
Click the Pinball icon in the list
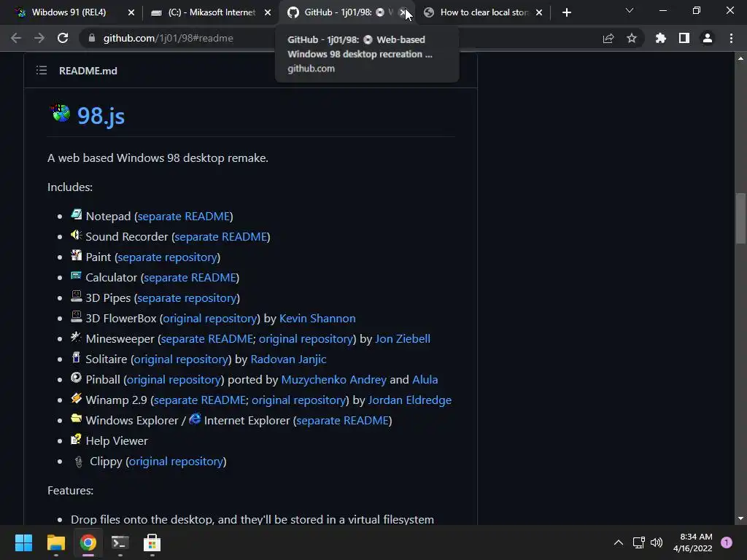click(76, 378)
